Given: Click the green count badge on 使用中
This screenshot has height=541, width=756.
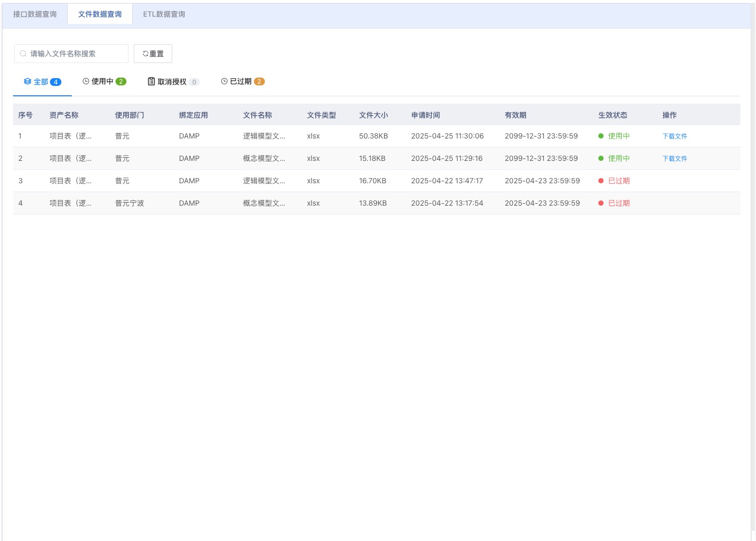Looking at the screenshot, I should (121, 81).
